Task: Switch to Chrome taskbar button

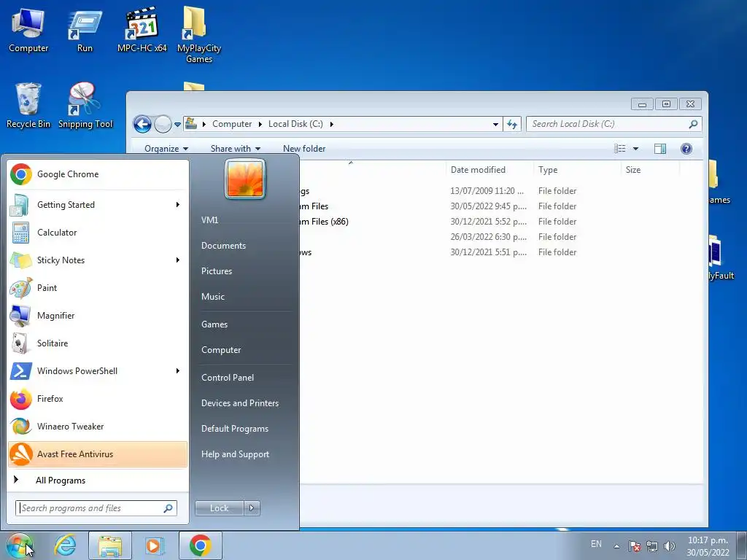Action: (x=200, y=545)
